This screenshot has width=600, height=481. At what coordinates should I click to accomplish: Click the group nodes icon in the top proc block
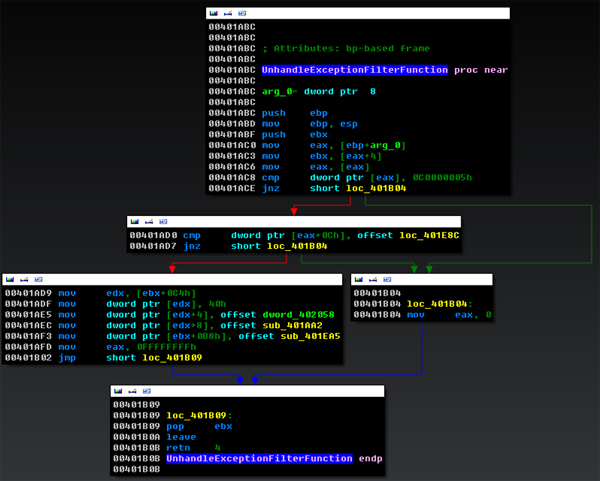point(242,13)
